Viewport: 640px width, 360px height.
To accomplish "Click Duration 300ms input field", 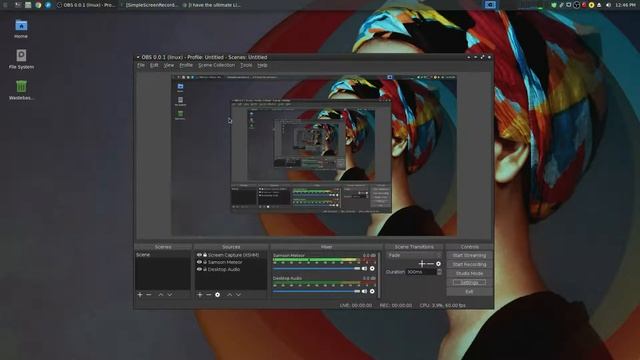I will [421, 272].
